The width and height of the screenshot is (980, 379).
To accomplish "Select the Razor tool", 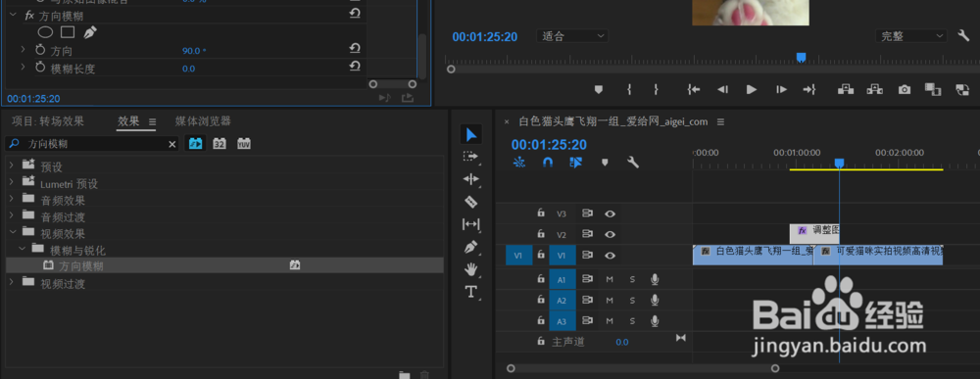I will point(471,202).
